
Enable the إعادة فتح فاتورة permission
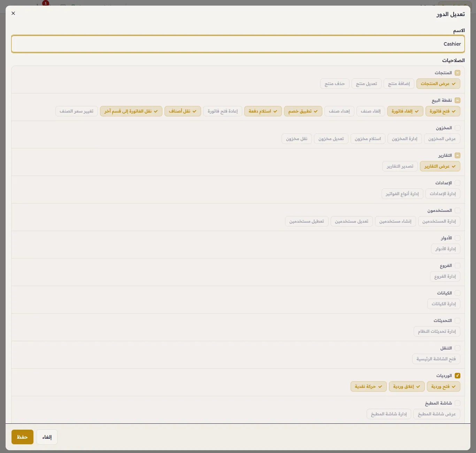pyautogui.click(x=223, y=111)
